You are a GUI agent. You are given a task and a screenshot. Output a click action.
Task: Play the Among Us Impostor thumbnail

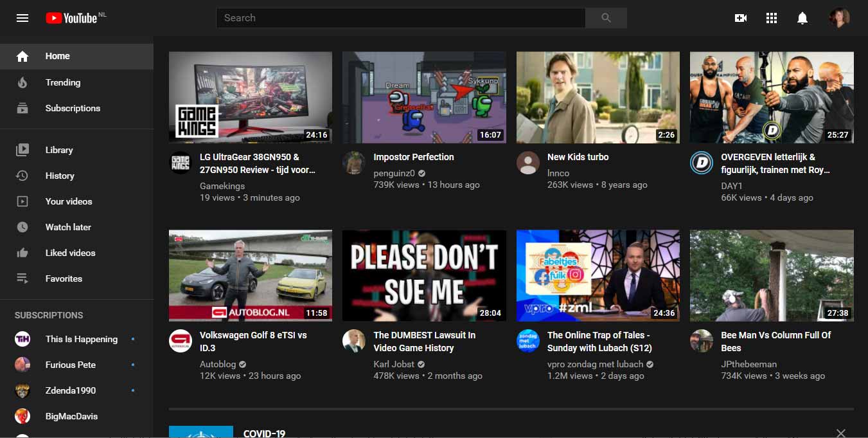pyautogui.click(x=424, y=97)
